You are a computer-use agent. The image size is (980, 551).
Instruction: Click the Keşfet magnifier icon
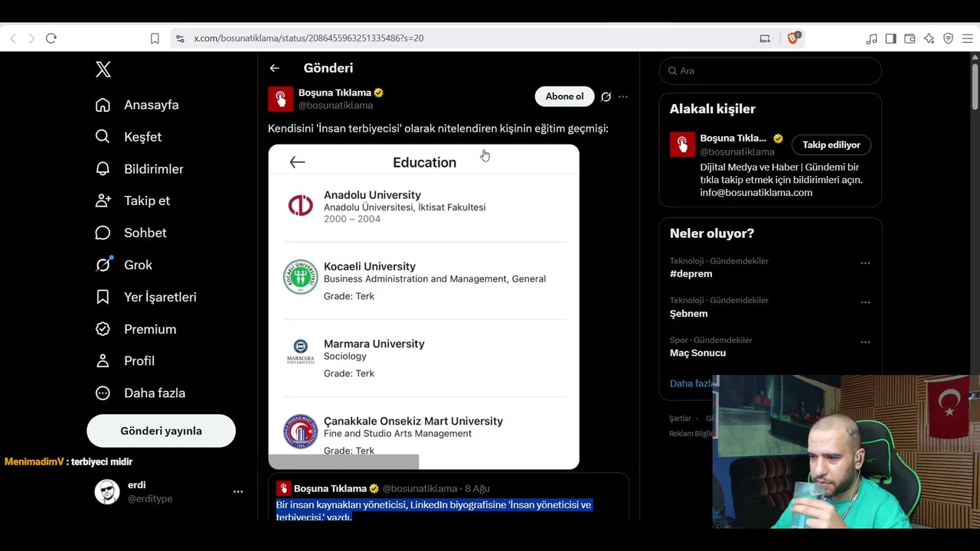point(103,137)
